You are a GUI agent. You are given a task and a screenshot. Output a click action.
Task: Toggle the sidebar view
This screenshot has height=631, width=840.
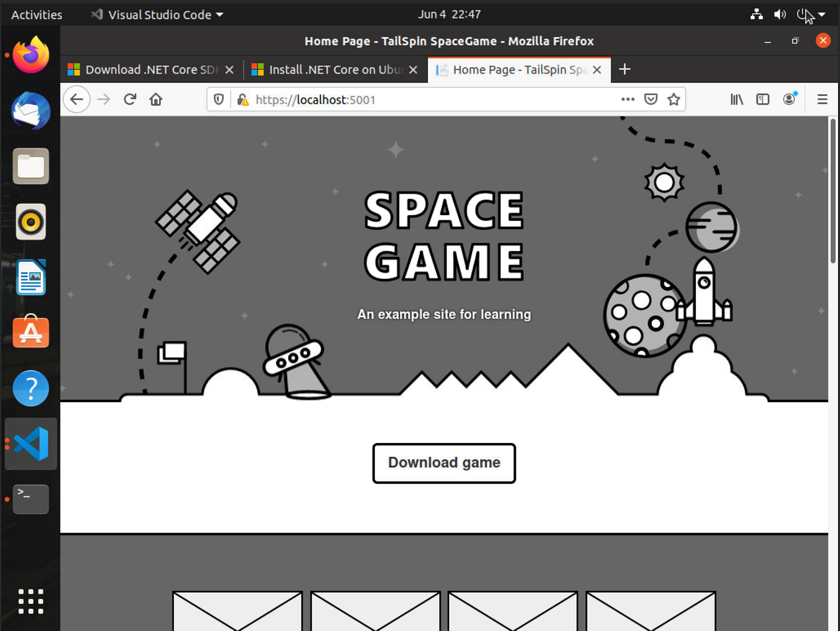763,100
